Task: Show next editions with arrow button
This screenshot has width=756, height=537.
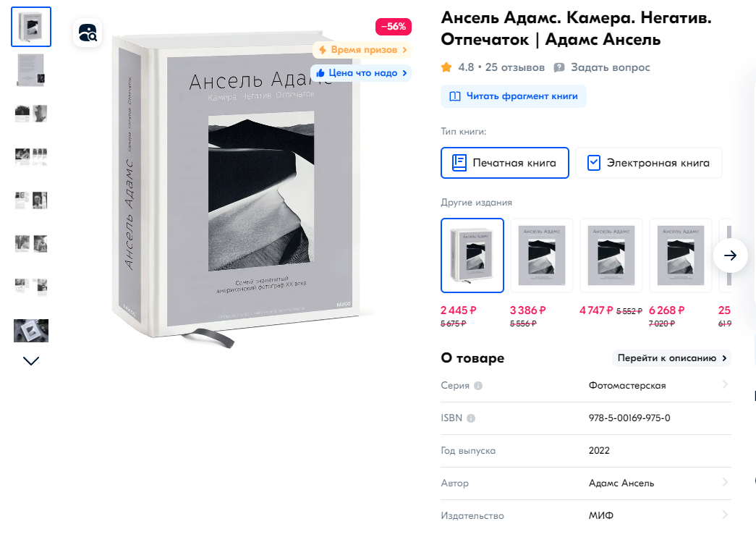Action: coord(730,255)
